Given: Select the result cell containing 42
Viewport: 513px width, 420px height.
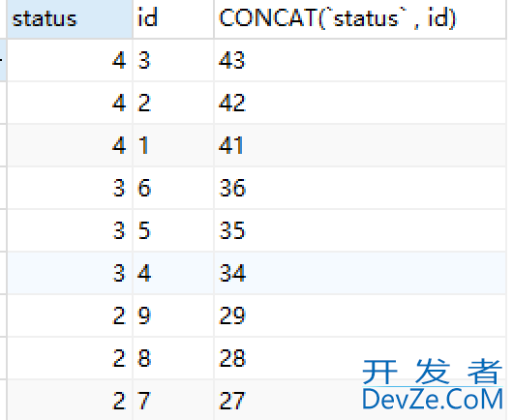Looking at the screenshot, I should [360, 103].
